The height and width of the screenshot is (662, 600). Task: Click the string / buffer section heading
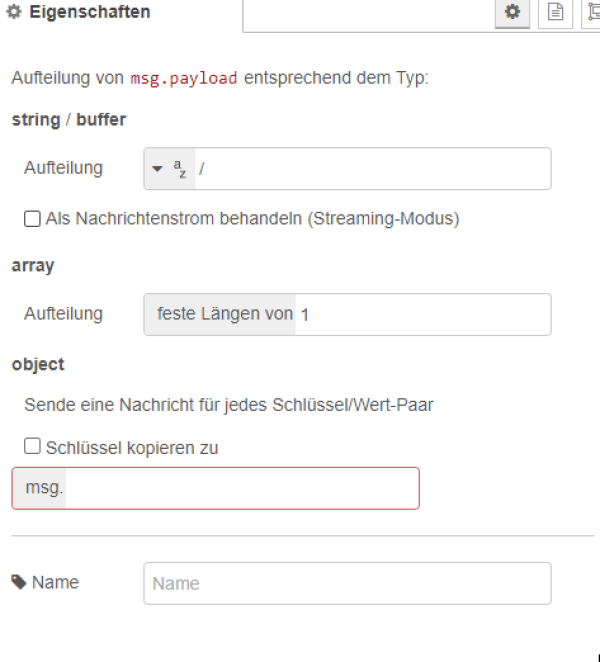(x=68, y=120)
